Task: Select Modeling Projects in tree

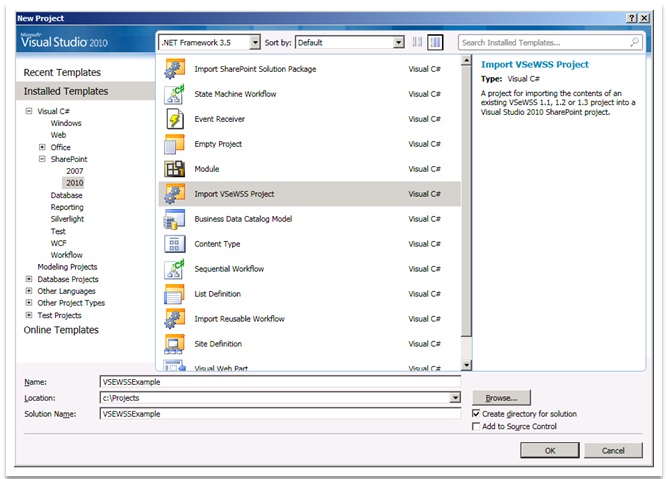Action: (67, 267)
